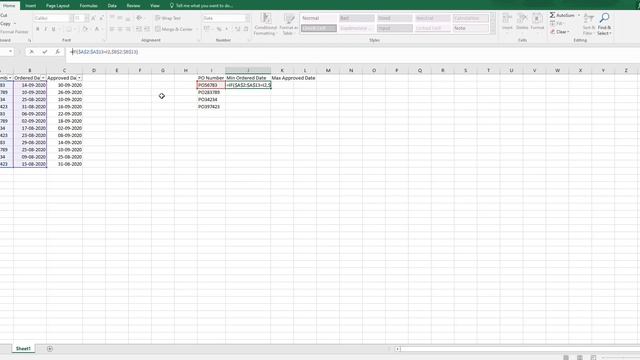
Task: Click the AutoSum sigma icon
Action: point(552,15)
